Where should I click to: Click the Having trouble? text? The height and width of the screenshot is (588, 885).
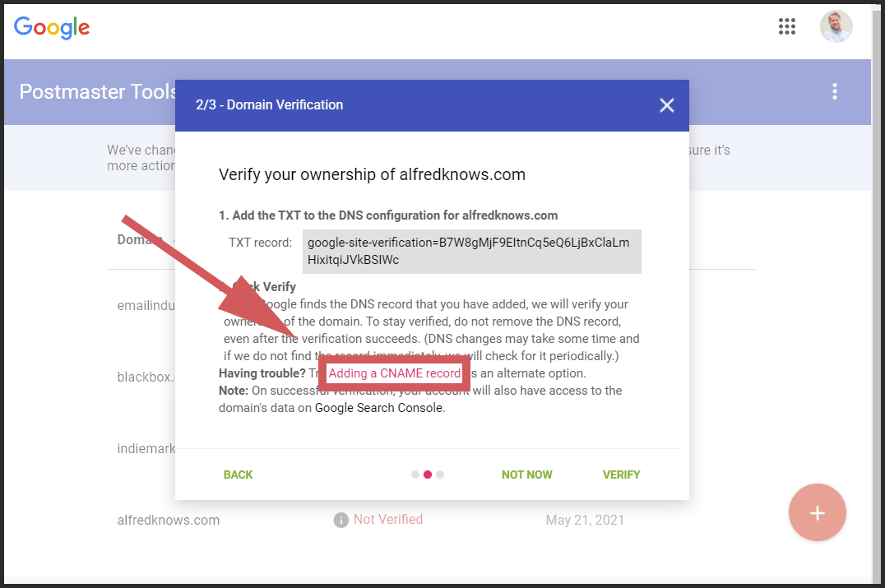(x=262, y=373)
